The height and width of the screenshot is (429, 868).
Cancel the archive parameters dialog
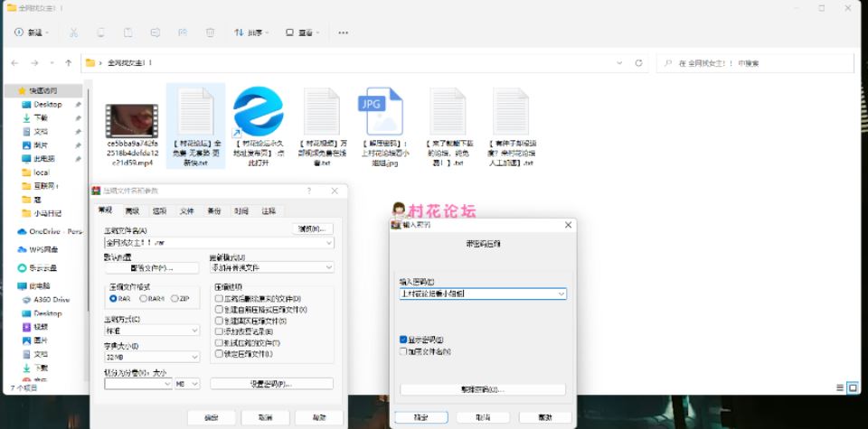(265, 417)
